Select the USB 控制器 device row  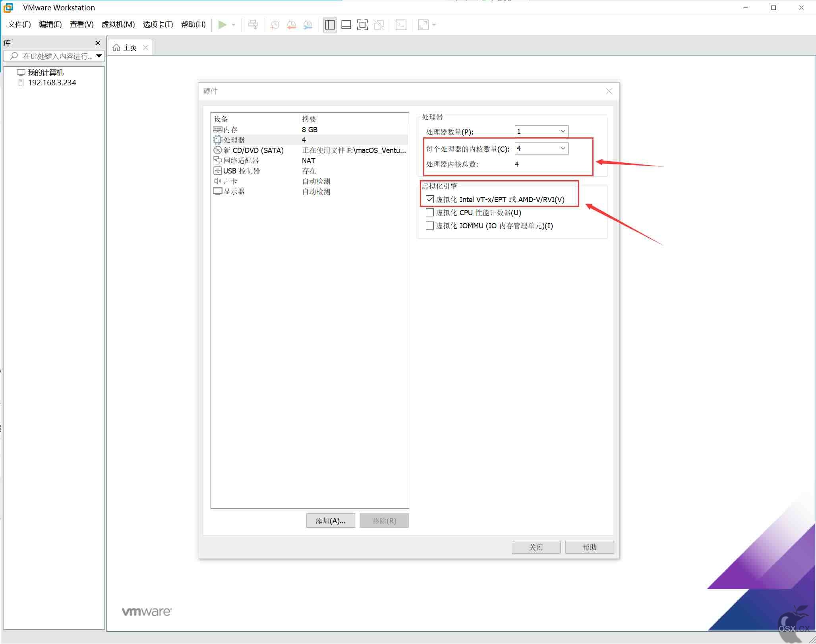[x=309, y=171]
